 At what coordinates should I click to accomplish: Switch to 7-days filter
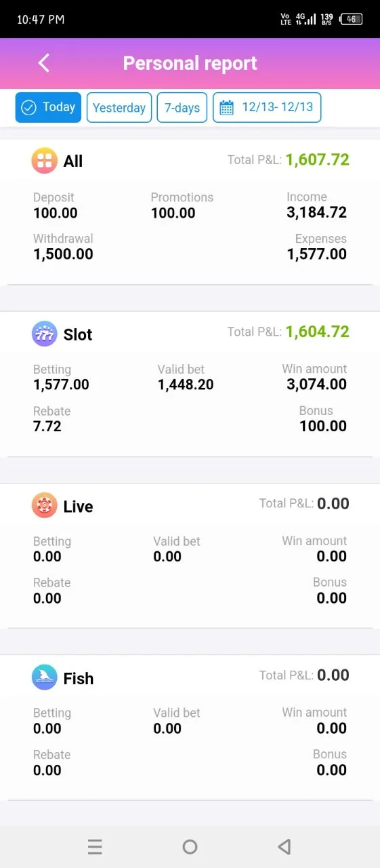pos(182,108)
